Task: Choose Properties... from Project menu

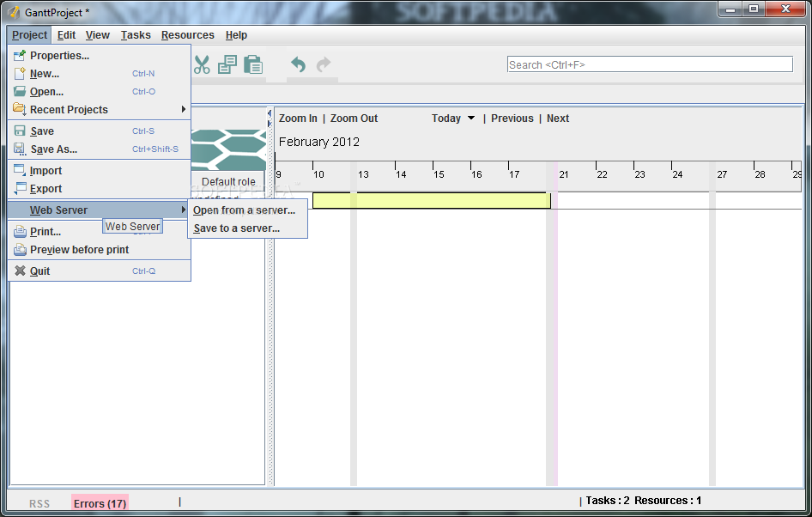Action: (x=100, y=56)
